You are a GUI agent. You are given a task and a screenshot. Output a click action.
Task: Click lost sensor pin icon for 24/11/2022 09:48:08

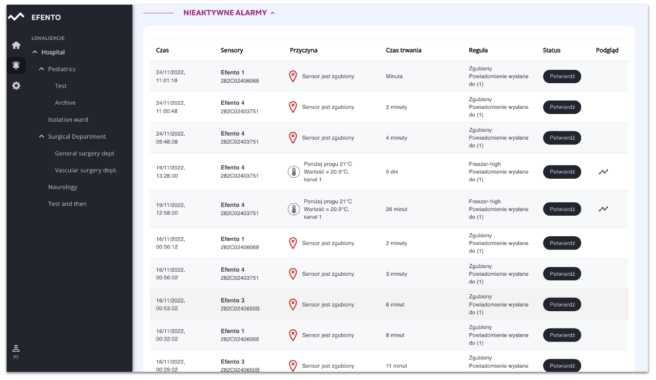tap(293, 138)
